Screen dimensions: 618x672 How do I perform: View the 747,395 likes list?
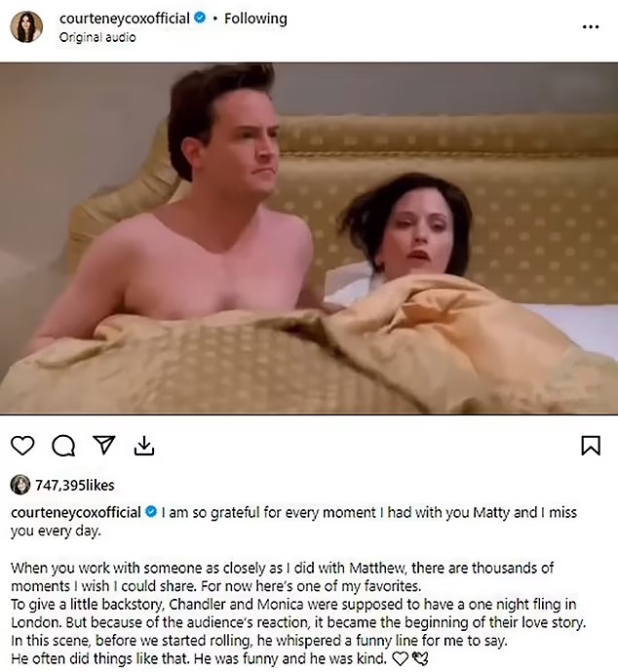(75, 485)
